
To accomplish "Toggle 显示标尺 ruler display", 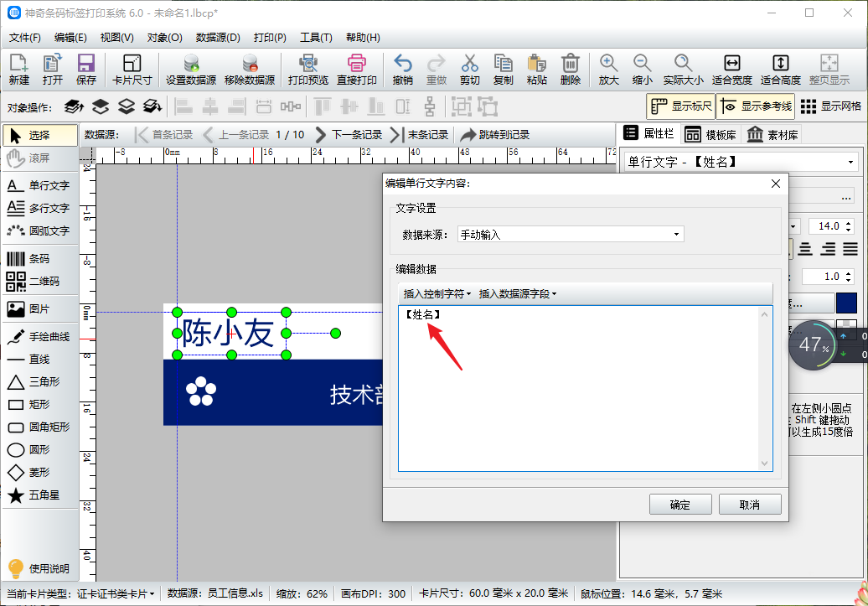I will coord(680,106).
